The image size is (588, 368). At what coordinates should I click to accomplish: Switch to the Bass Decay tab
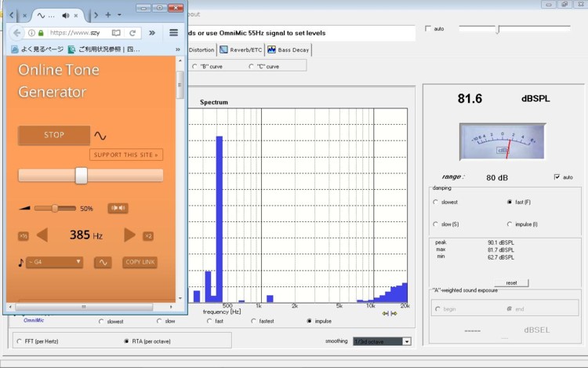point(289,49)
